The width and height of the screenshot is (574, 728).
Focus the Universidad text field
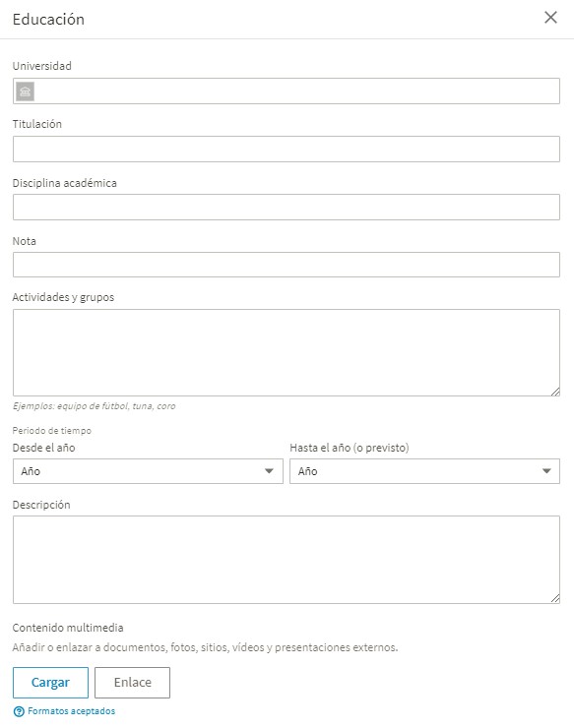(287, 91)
